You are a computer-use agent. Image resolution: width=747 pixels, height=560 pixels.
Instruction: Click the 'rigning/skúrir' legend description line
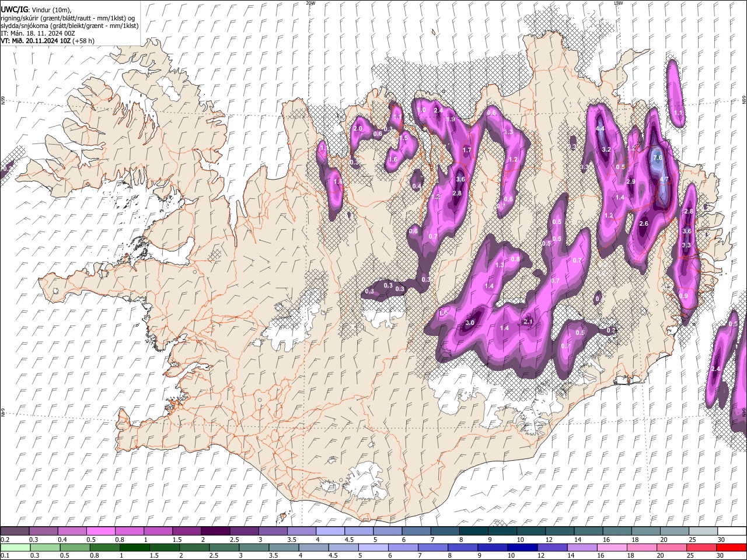[68, 18]
